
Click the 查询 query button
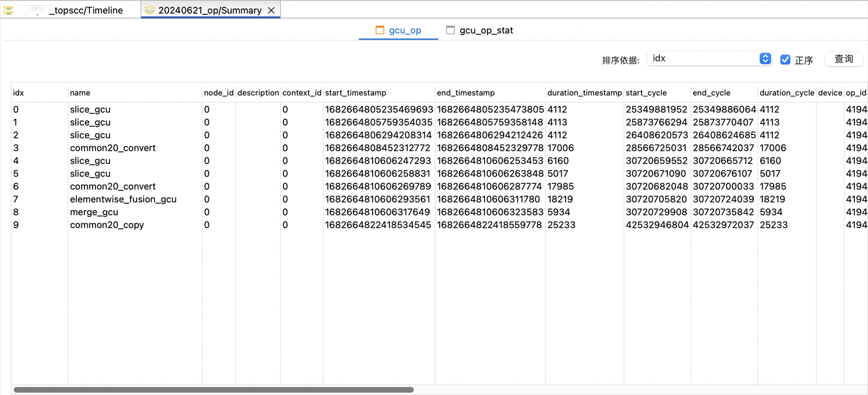(844, 59)
